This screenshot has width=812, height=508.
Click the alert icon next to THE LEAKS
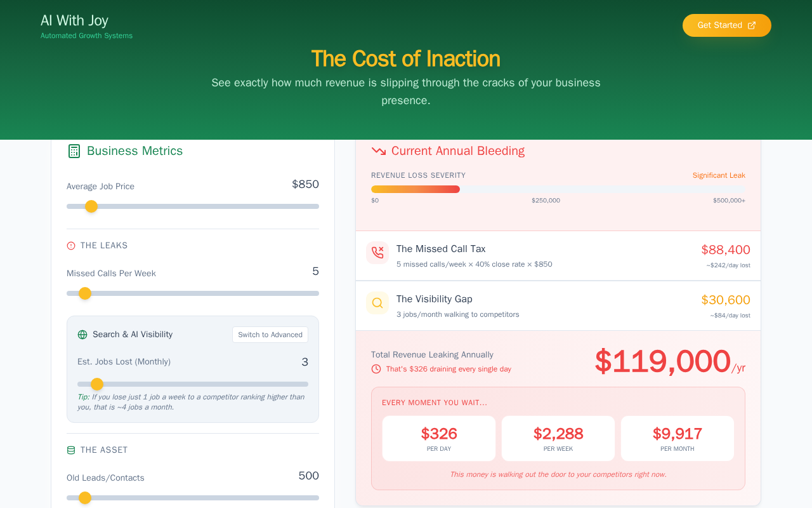click(71, 246)
